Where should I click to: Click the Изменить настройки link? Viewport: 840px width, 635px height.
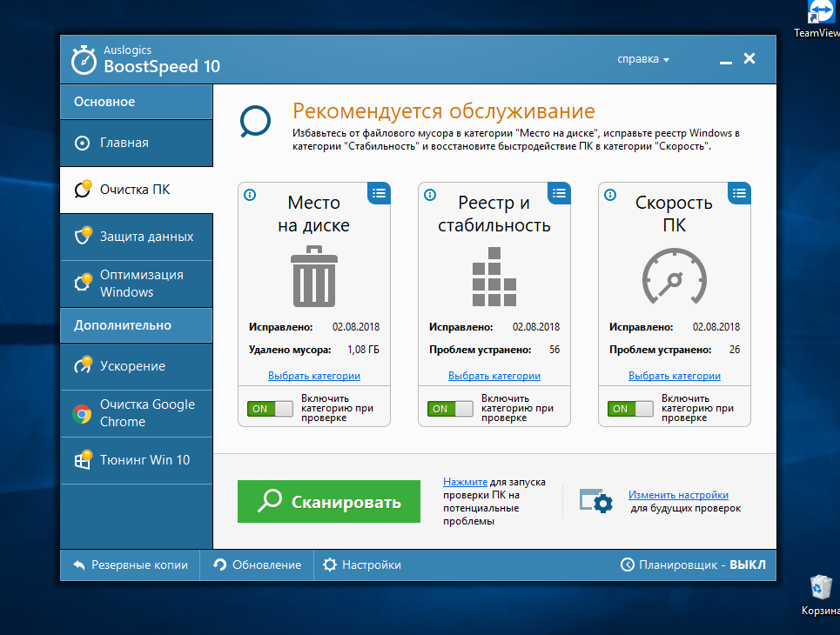click(678, 495)
